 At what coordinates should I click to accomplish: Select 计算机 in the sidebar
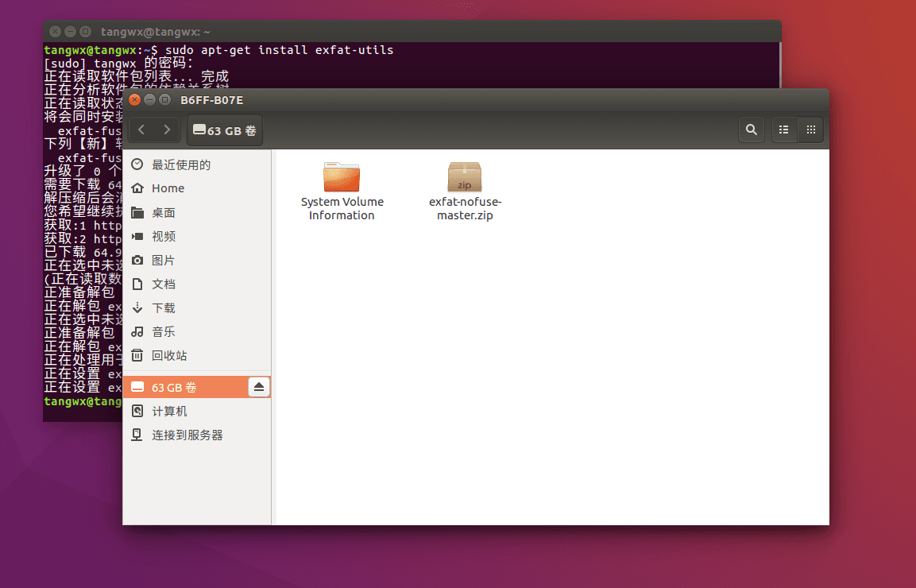click(x=169, y=411)
